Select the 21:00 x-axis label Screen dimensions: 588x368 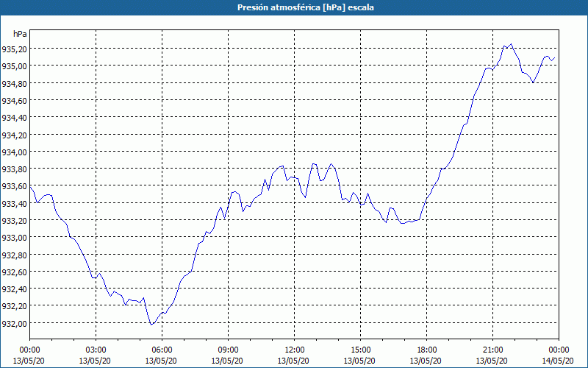point(492,350)
